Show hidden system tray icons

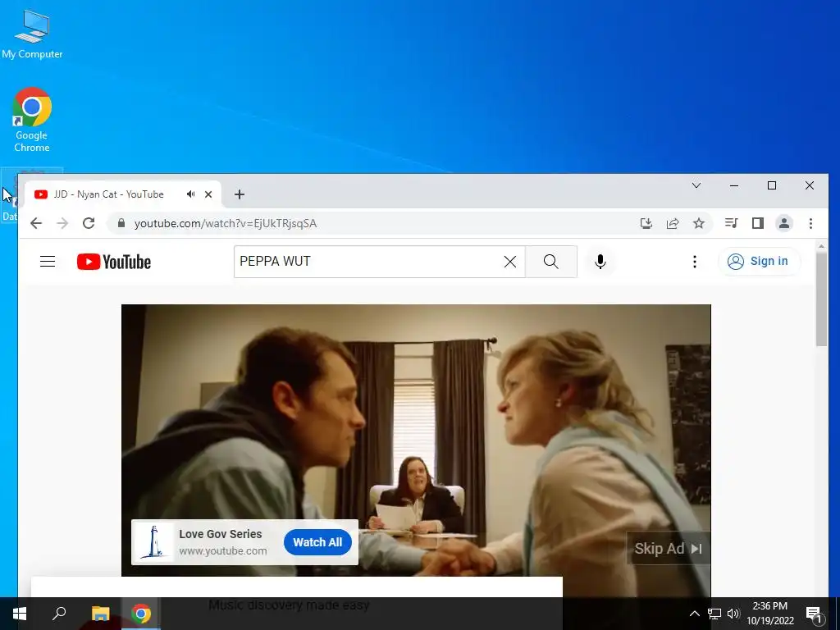point(694,614)
